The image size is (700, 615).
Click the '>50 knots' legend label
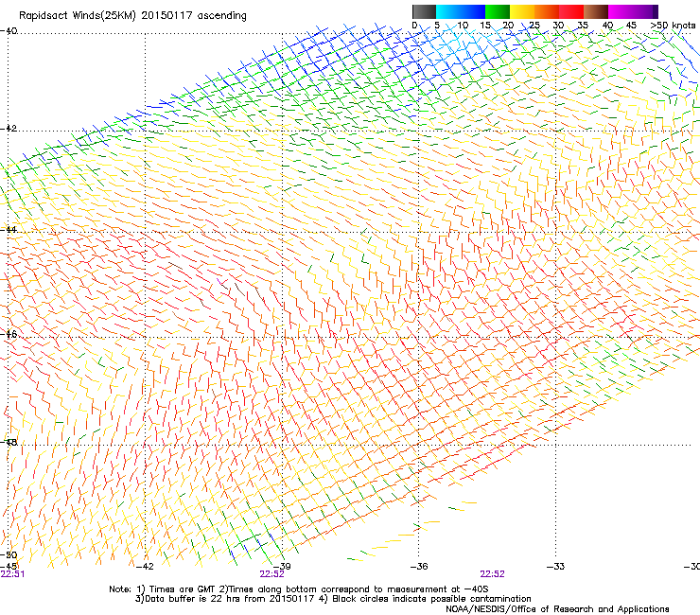click(673, 26)
